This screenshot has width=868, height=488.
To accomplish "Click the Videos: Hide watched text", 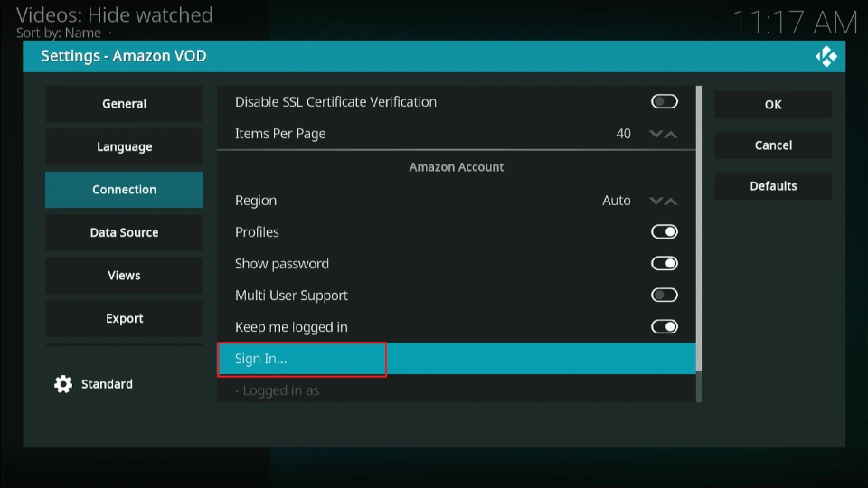I will click(115, 15).
